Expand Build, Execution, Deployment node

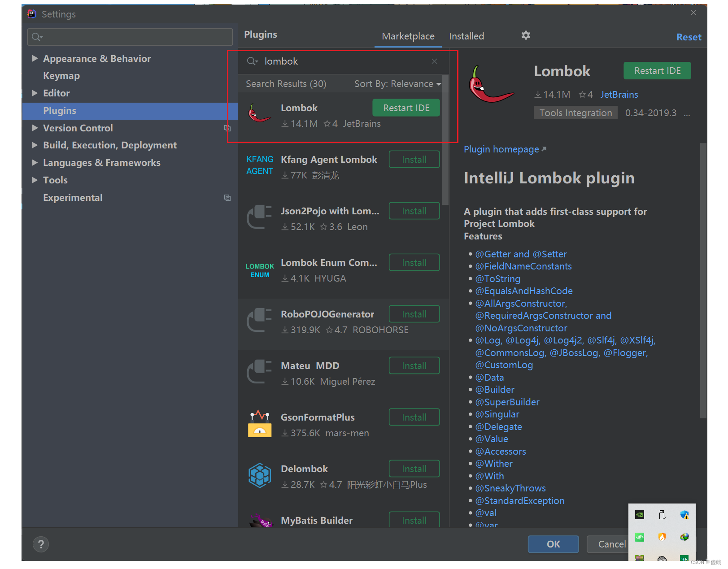tap(35, 145)
